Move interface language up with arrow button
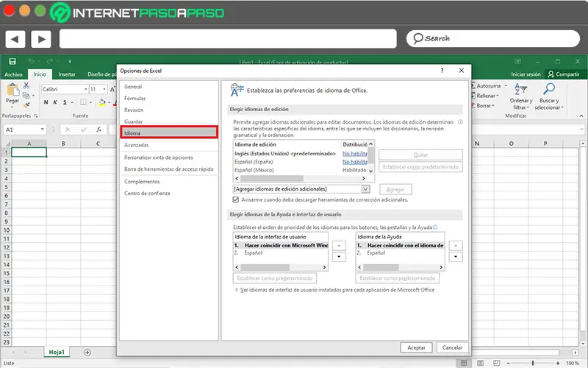Viewport: 588px width, 368px height. pos(339,246)
